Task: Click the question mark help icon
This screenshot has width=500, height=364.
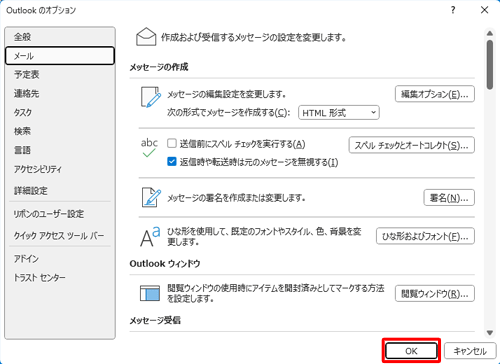Action: 453,10
